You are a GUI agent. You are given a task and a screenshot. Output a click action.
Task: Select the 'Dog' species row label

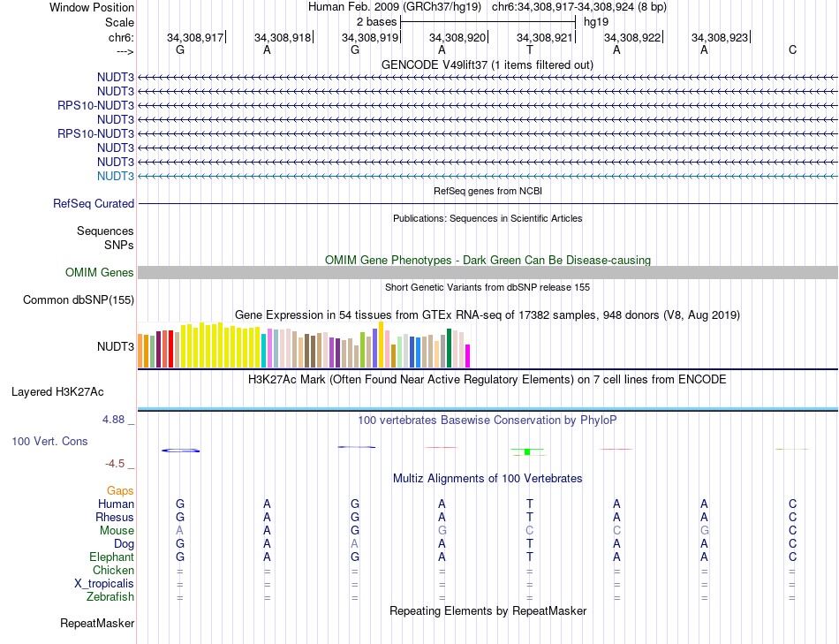(x=124, y=544)
